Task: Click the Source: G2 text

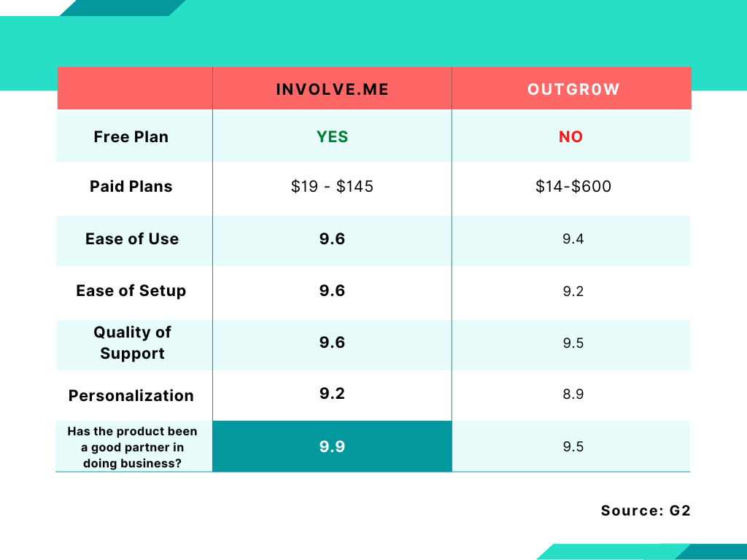Action: tap(646, 510)
